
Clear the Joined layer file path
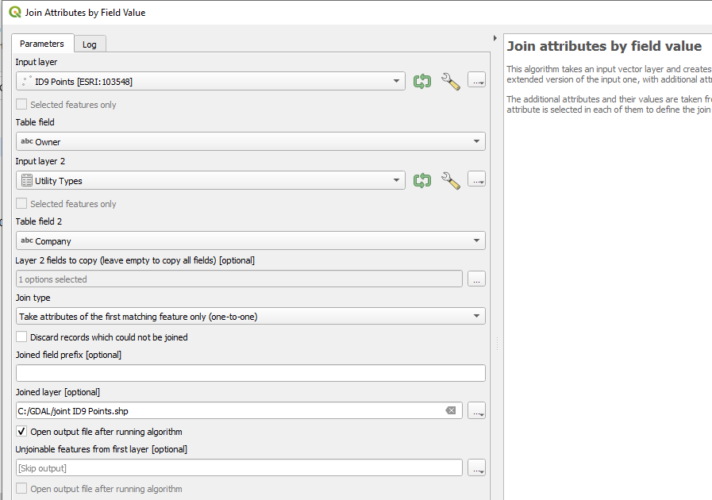(450, 411)
